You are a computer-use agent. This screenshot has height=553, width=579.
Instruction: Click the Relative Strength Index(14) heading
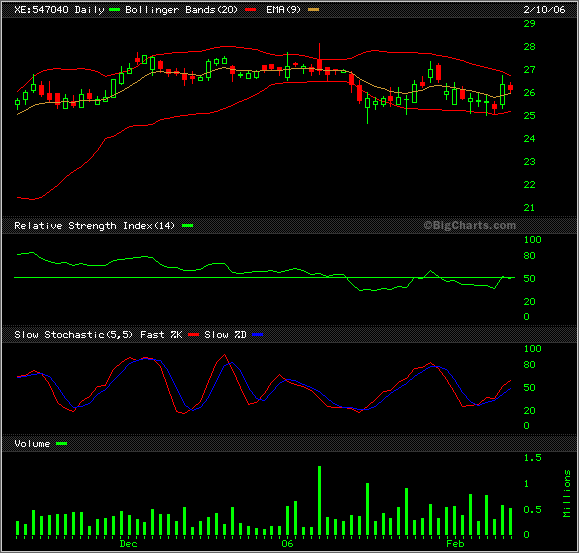click(94, 226)
